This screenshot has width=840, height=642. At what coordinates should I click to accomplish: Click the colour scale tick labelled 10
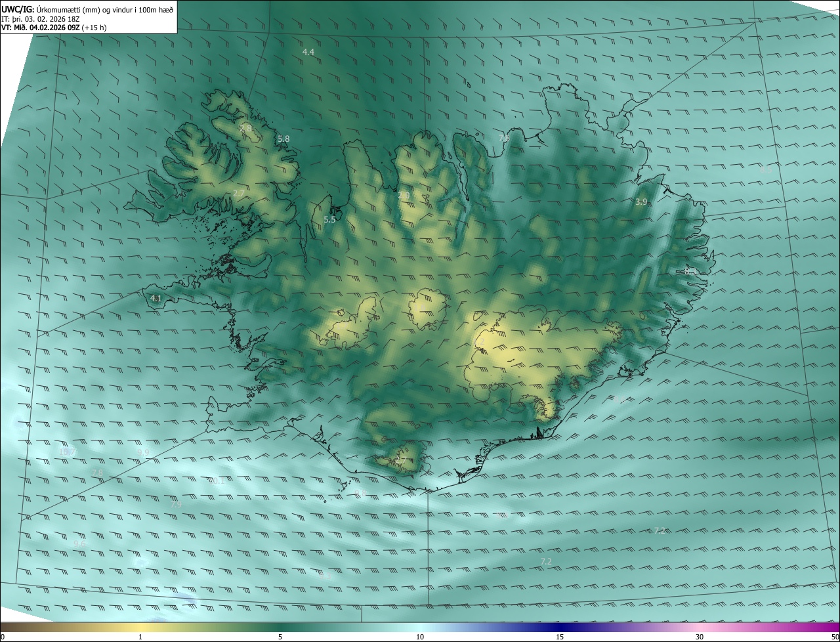[x=420, y=637]
